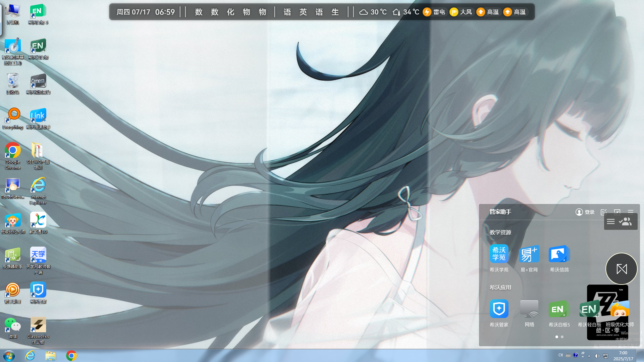
Task: Open 希沃管家 under 希沃应用 in the panel
Action: pos(499,313)
